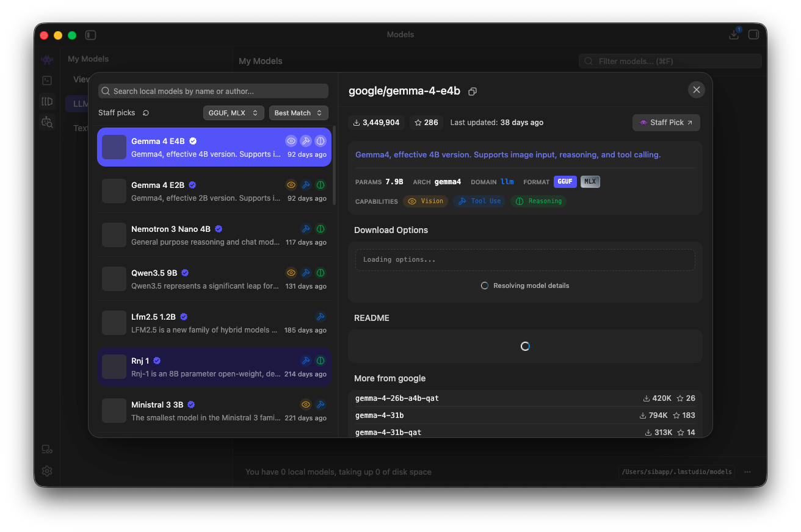Click the reasoning icon on Gemma 4 E4B
Image resolution: width=801 pixels, height=532 pixels.
(x=321, y=141)
